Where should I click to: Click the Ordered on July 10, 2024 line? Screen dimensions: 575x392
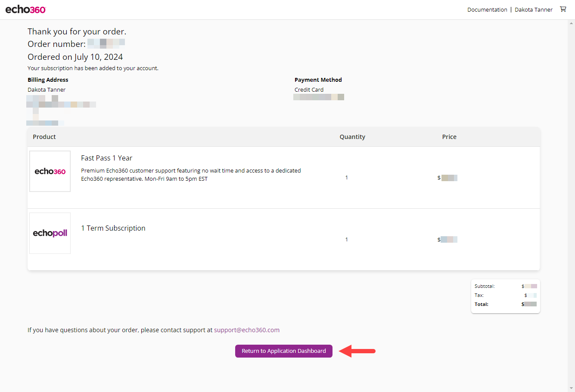point(75,57)
